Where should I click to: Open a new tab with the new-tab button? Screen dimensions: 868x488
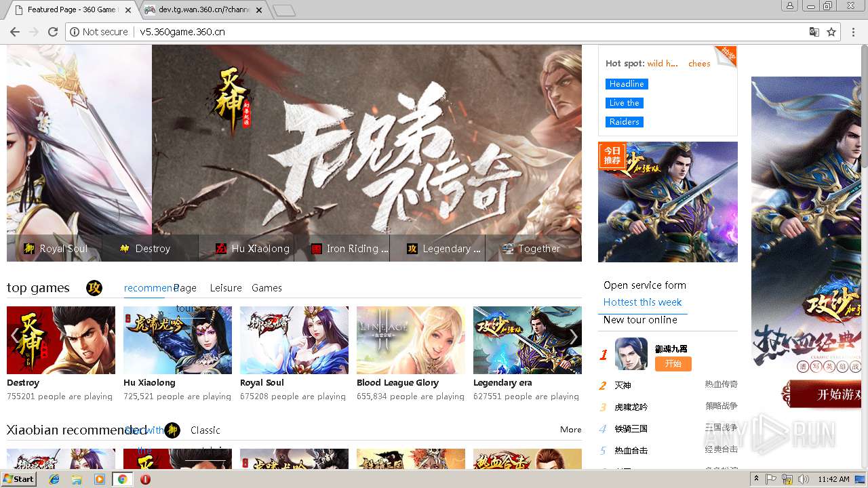click(x=284, y=10)
